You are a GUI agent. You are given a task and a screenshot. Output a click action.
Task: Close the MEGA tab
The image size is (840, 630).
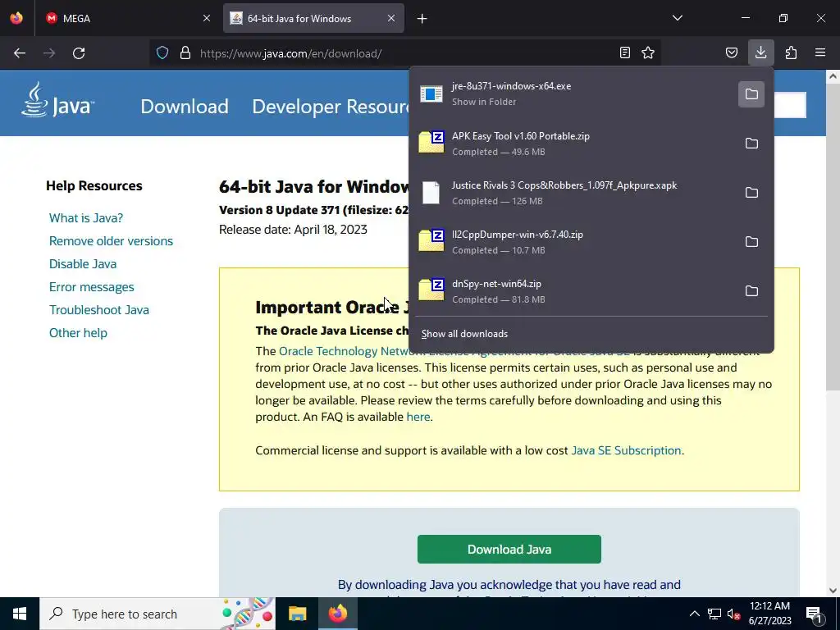(x=207, y=18)
